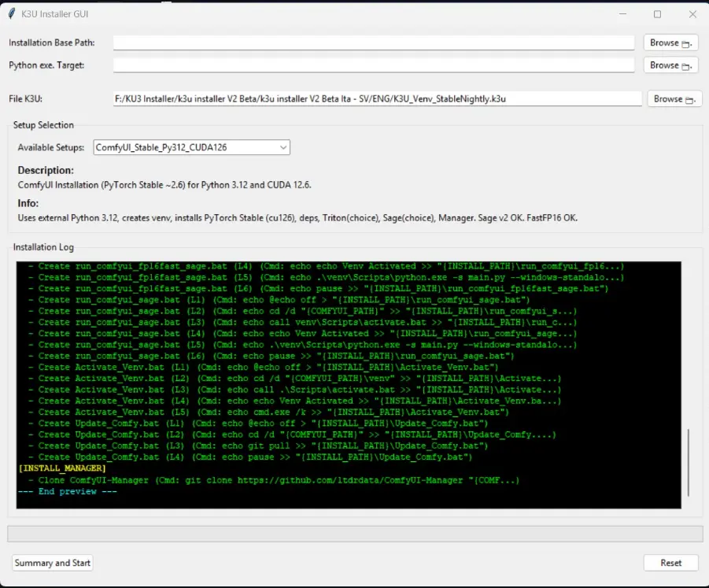709x588 pixels.
Task: Click the run_comfyui_fp16fast_sage.bat (L5) log line
Action: pyautogui.click(x=326, y=278)
